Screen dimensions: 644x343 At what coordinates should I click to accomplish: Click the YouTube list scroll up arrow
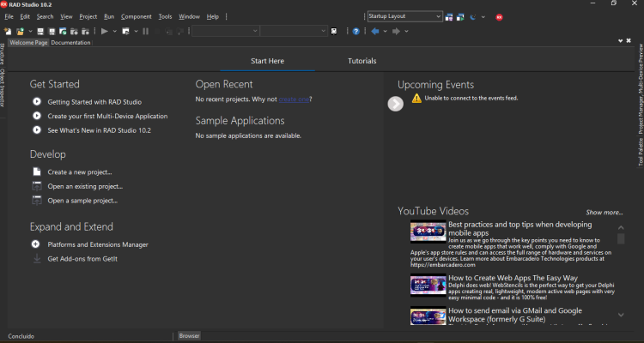[x=621, y=228]
